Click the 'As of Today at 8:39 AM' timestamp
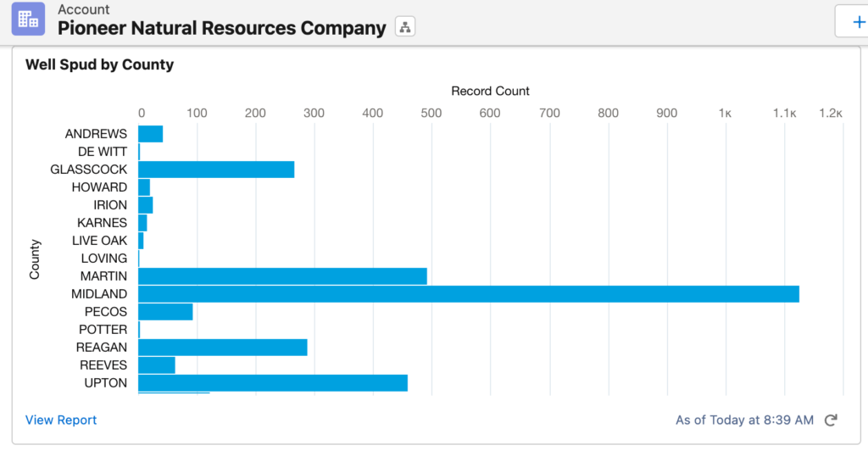Viewport: 868px width, 451px height. [x=744, y=420]
